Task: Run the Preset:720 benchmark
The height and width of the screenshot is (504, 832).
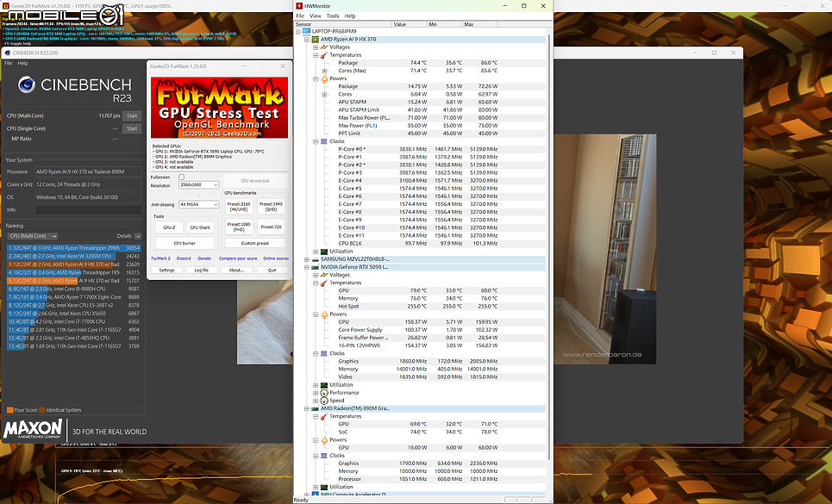Action: [x=271, y=227]
